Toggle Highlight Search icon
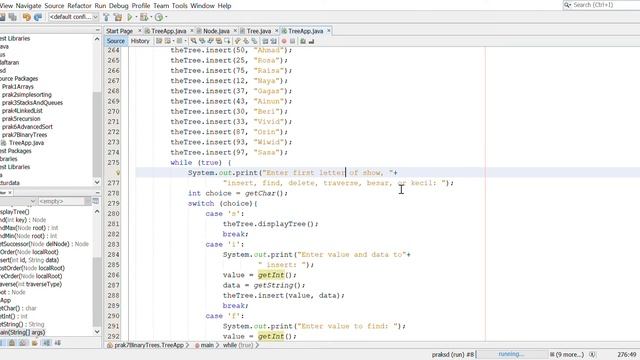 218,41
